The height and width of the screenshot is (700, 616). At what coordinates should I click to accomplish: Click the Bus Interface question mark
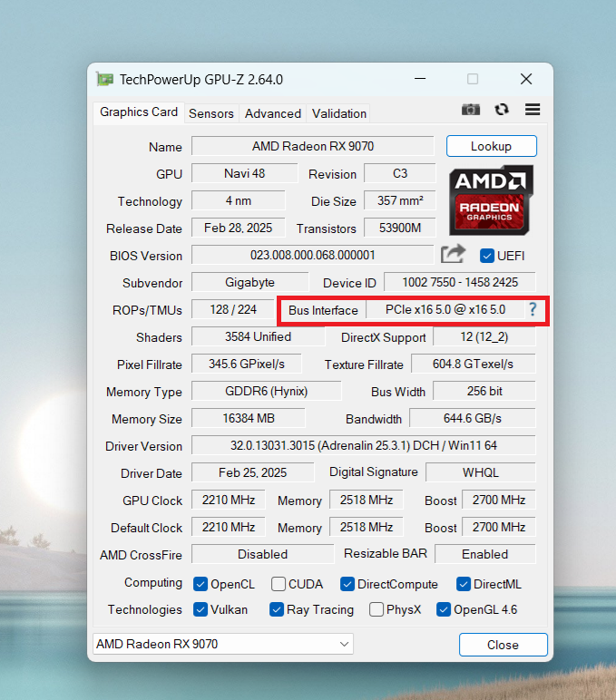click(x=533, y=309)
